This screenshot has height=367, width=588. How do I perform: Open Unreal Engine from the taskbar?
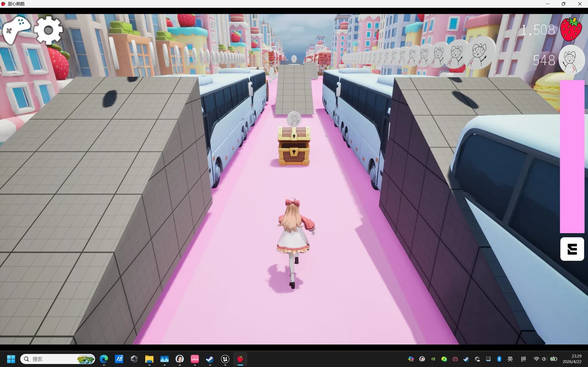[225, 359]
